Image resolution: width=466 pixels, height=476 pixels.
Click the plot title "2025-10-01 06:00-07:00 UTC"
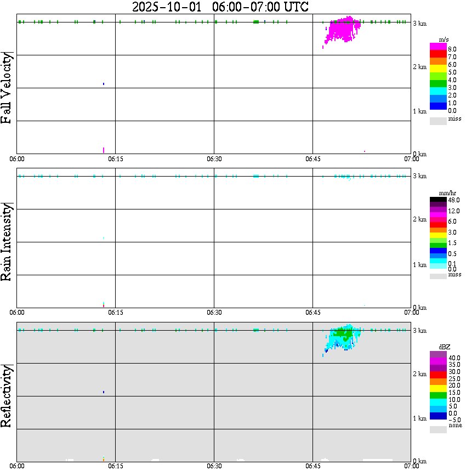pos(220,7)
